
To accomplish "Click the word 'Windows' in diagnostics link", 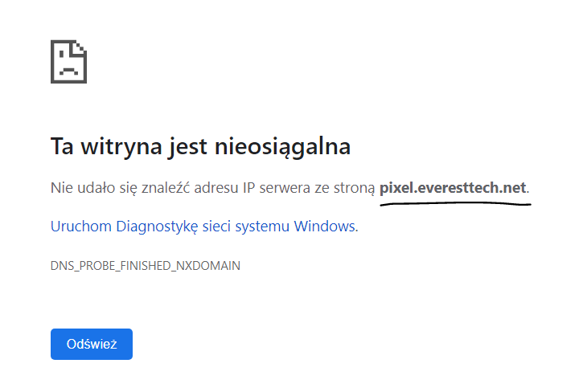I will coord(326,227).
